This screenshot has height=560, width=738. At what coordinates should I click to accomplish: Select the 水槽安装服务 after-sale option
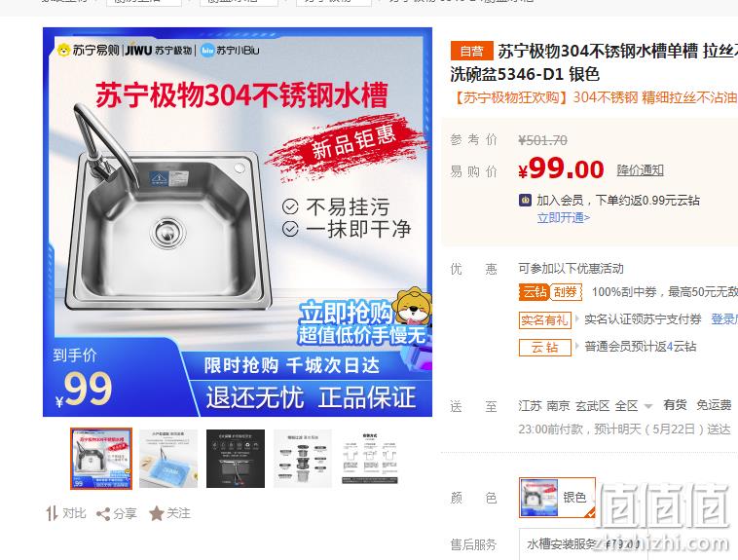point(583,544)
